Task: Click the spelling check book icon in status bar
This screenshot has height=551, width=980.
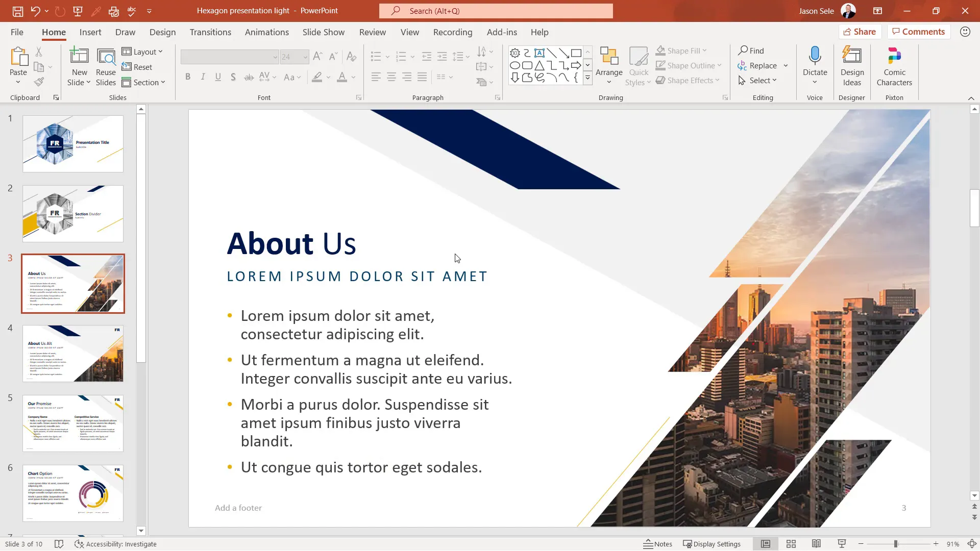Action: coord(59,544)
